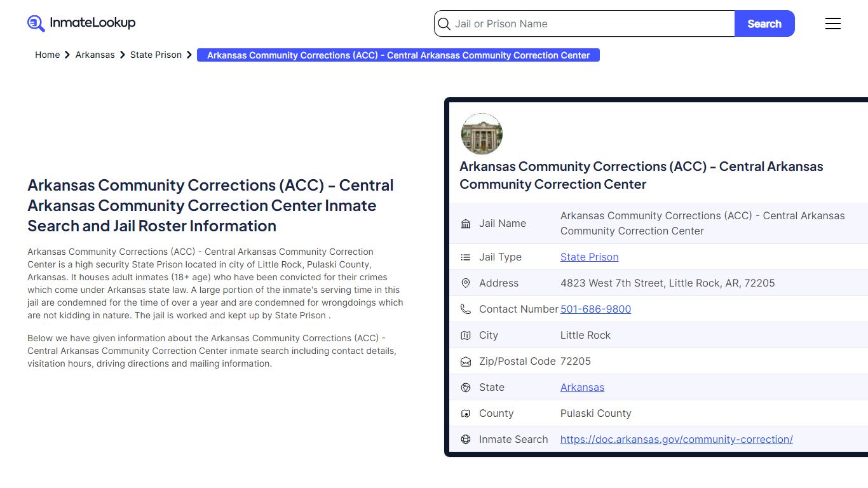The width and height of the screenshot is (868, 488).
Task: Open Arkansas link in State row
Action: (582, 388)
